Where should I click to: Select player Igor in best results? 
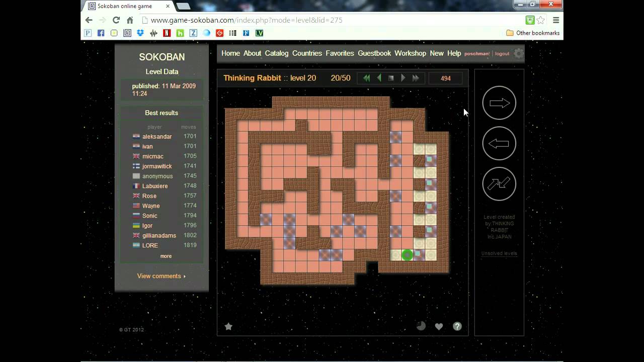click(x=147, y=226)
